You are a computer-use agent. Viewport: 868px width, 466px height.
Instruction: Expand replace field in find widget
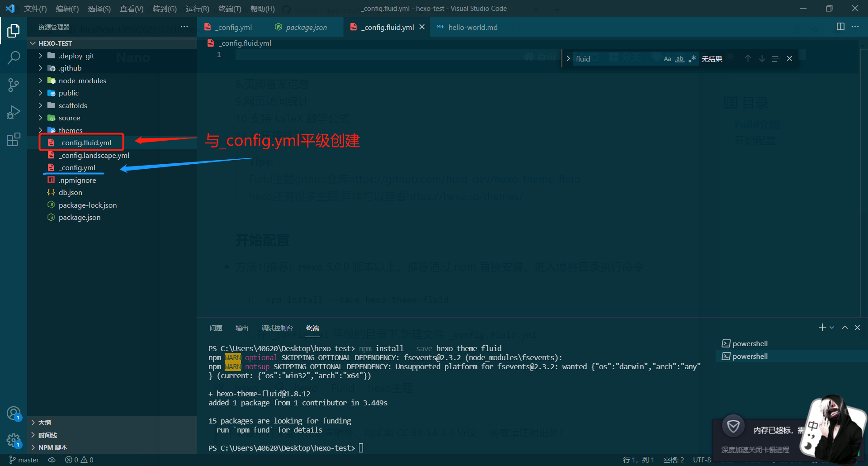click(x=568, y=59)
